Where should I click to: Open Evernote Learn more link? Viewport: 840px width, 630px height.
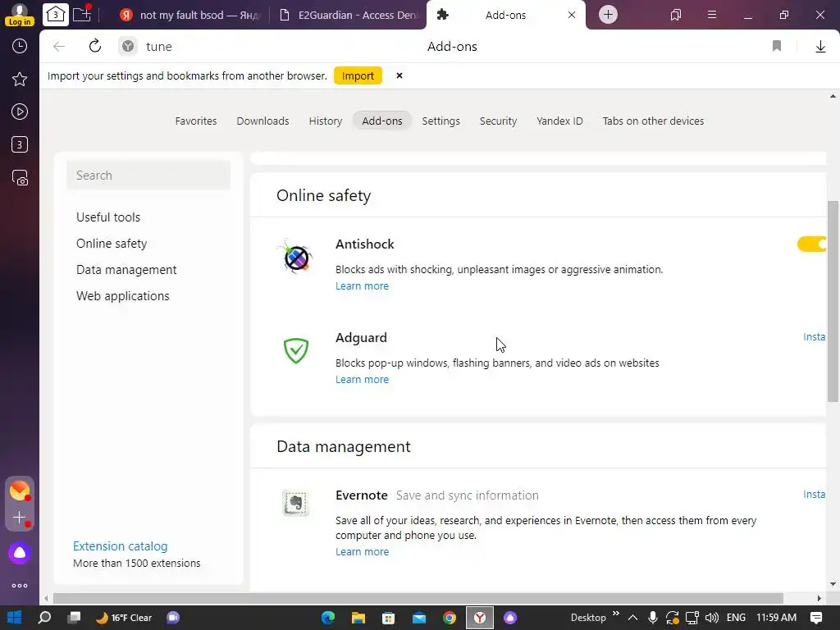[x=362, y=552]
